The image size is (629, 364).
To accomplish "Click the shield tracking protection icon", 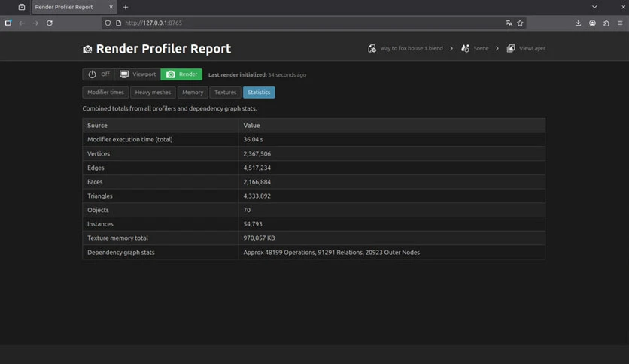I will click(x=108, y=23).
